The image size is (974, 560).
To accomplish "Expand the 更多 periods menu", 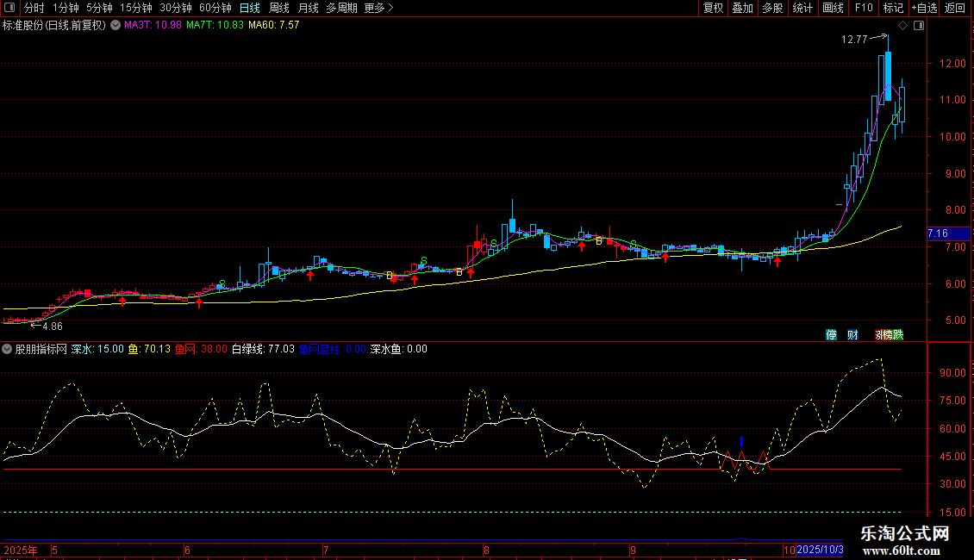I will coord(378,8).
